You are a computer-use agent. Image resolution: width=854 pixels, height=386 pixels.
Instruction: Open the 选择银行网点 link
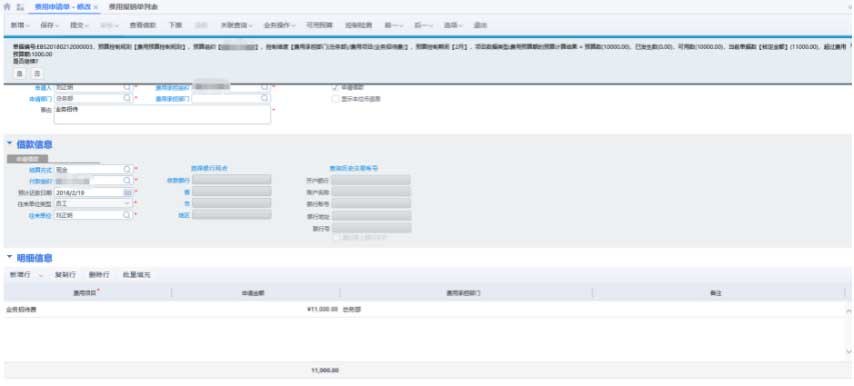coord(209,169)
